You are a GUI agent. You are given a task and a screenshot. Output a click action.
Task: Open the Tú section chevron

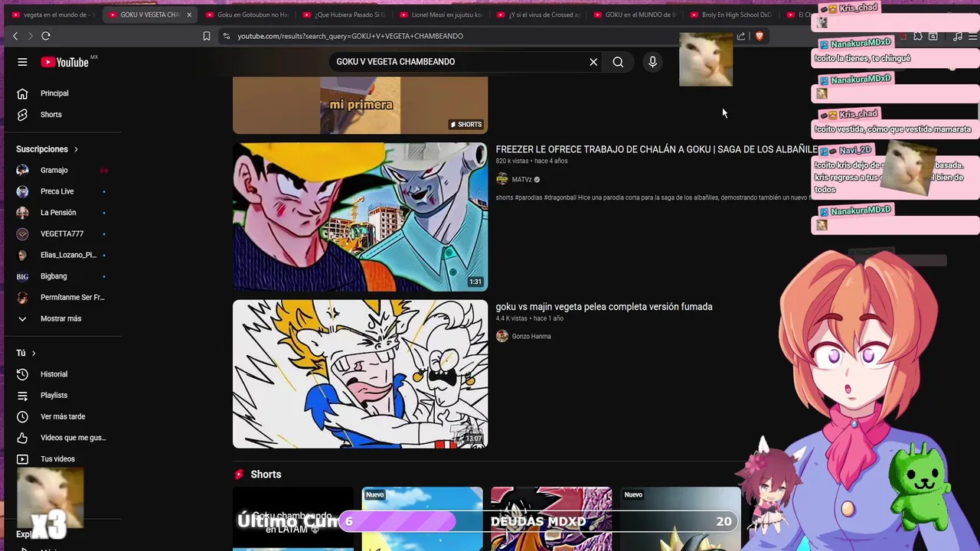click(34, 353)
